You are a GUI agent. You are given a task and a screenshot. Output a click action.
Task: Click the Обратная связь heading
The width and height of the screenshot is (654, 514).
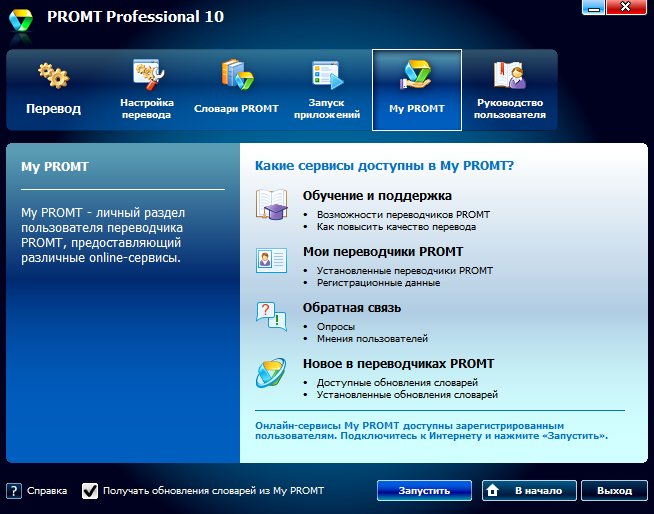(352, 307)
